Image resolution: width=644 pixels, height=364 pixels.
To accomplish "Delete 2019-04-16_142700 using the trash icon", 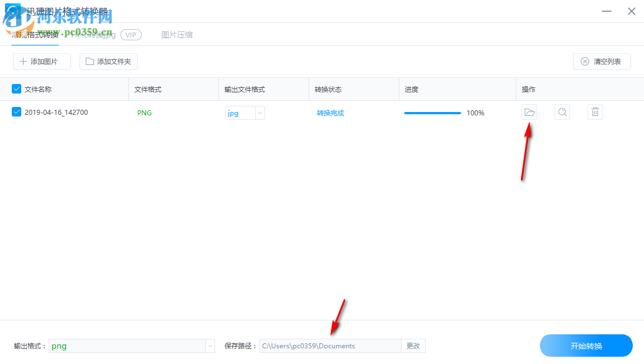I will click(595, 112).
